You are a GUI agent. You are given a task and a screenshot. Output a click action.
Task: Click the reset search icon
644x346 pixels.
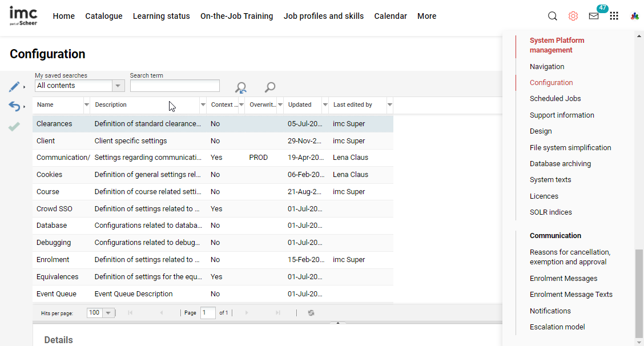pyautogui.click(x=241, y=87)
